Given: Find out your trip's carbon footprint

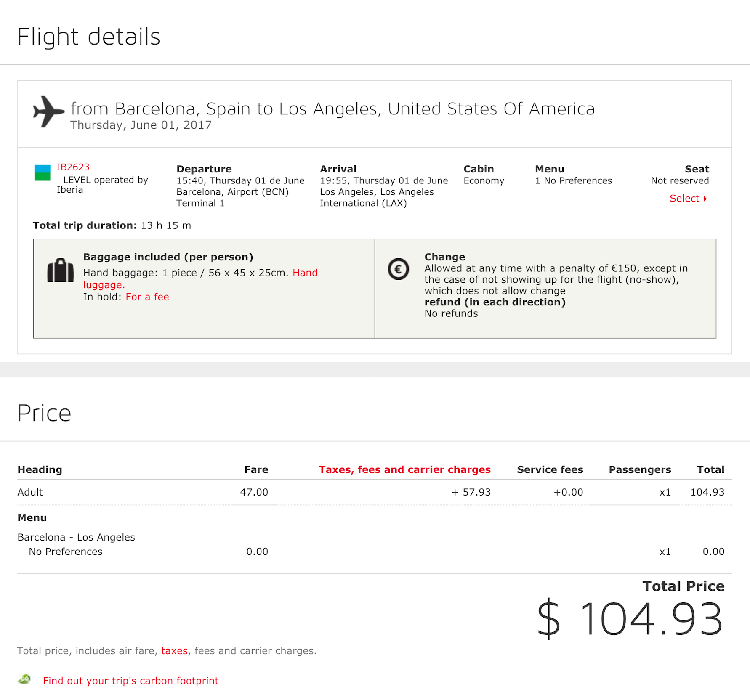Looking at the screenshot, I should tap(131, 681).
